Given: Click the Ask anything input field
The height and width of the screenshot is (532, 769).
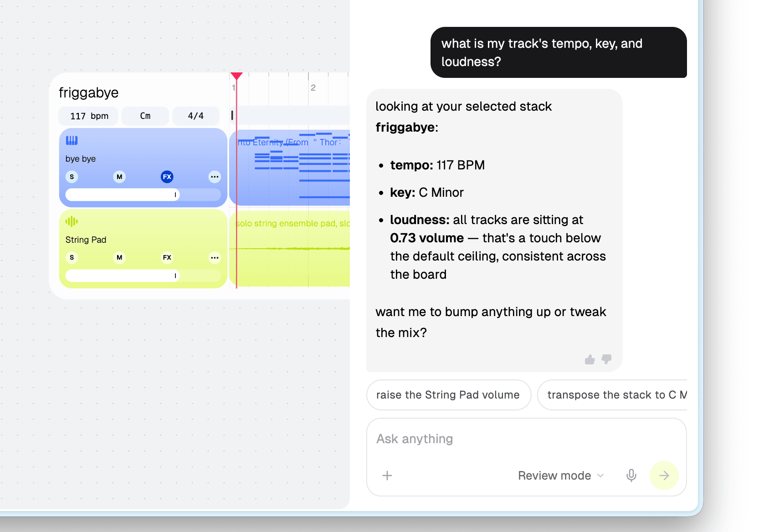Looking at the screenshot, I should (x=526, y=439).
